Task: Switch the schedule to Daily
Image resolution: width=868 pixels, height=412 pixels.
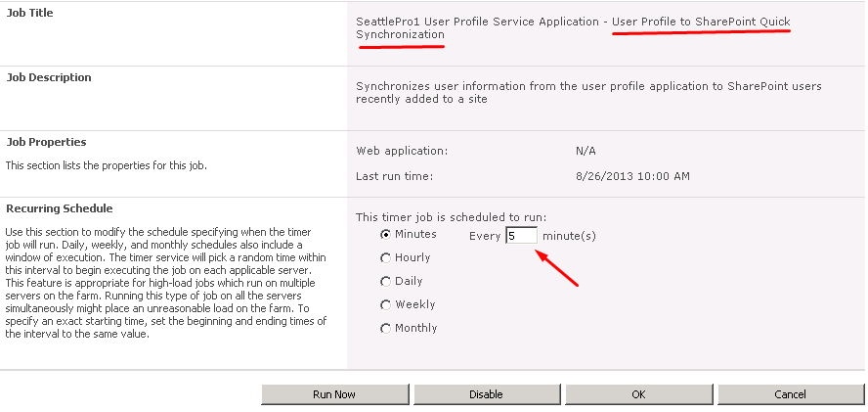Action: point(386,282)
